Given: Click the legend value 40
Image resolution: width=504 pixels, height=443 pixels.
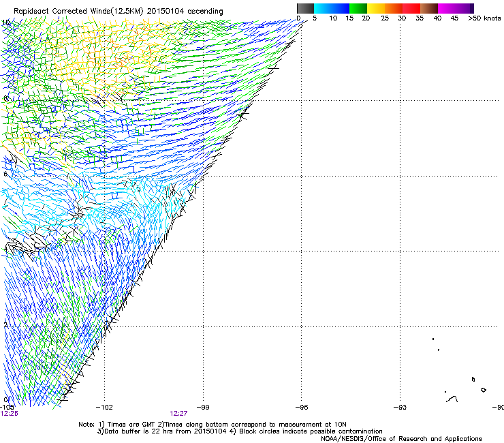Looking at the screenshot, I should click(x=437, y=18).
